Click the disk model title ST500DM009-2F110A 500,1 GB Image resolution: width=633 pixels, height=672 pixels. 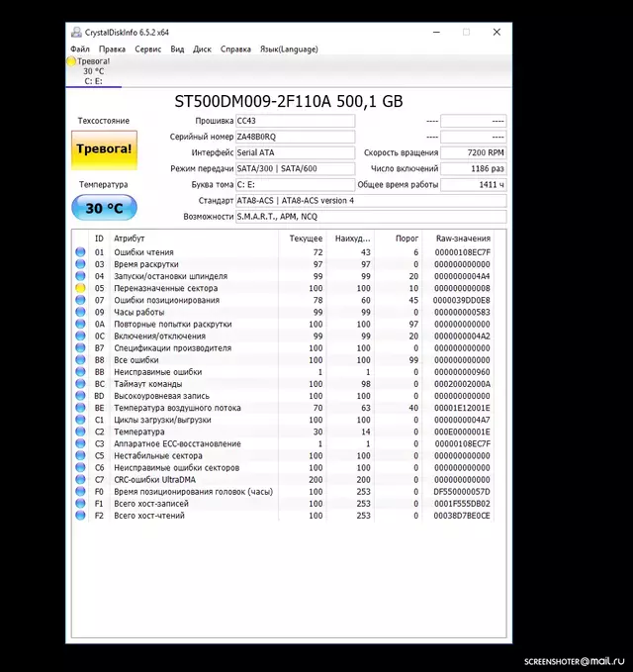click(x=289, y=101)
